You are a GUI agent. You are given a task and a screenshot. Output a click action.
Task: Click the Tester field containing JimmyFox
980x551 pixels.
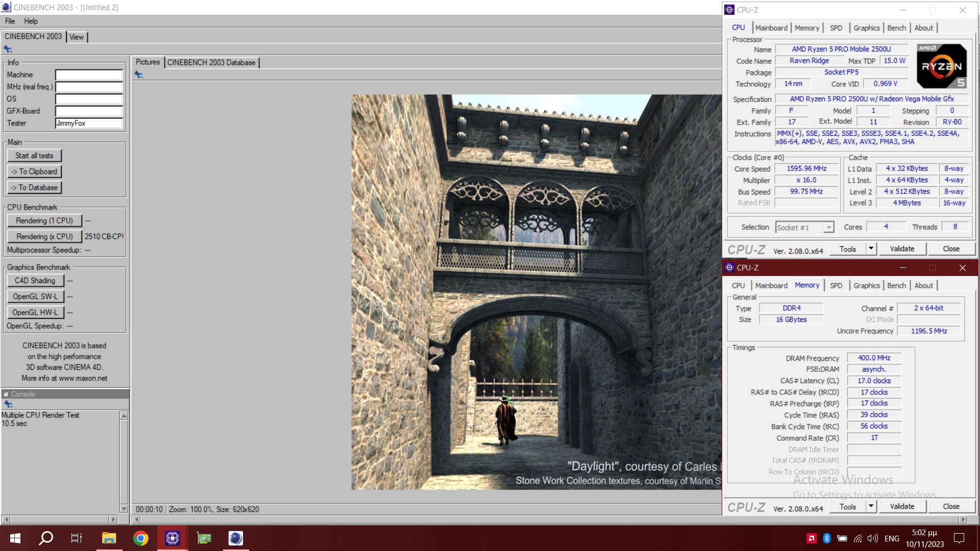[89, 123]
